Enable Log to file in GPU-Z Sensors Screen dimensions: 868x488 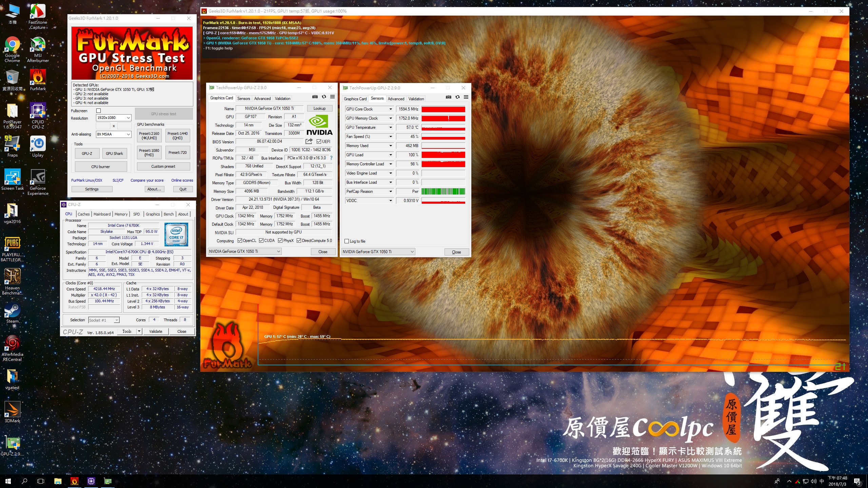pyautogui.click(x=347, y=241)
